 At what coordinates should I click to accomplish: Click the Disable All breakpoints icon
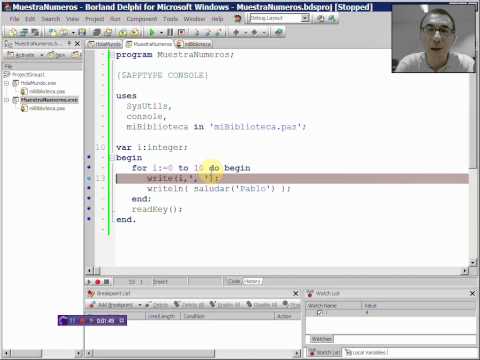point(249,305)
